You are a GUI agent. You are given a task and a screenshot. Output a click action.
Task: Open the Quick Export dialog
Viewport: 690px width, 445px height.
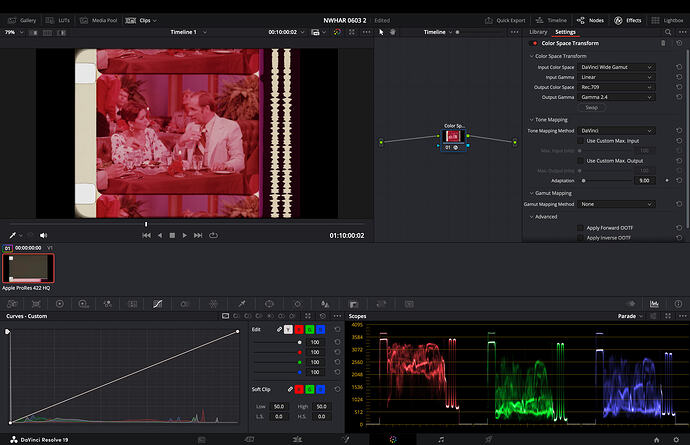pos(510,19)
